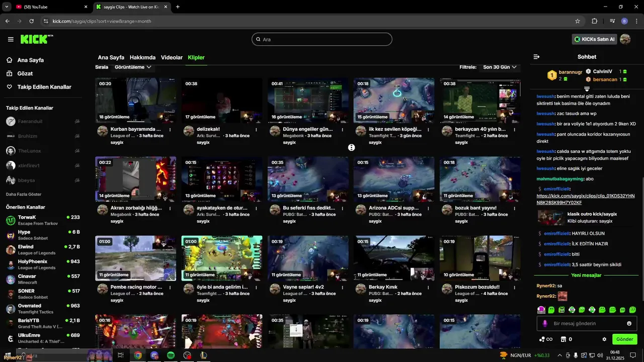Screen dimensions: 644x362
Task: Open the shared clip link in chat
Action: [x=586, y=199]
